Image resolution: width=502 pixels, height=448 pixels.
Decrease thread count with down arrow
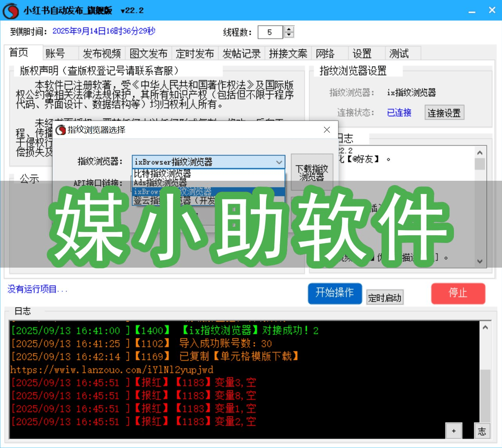tap(289, 35)
